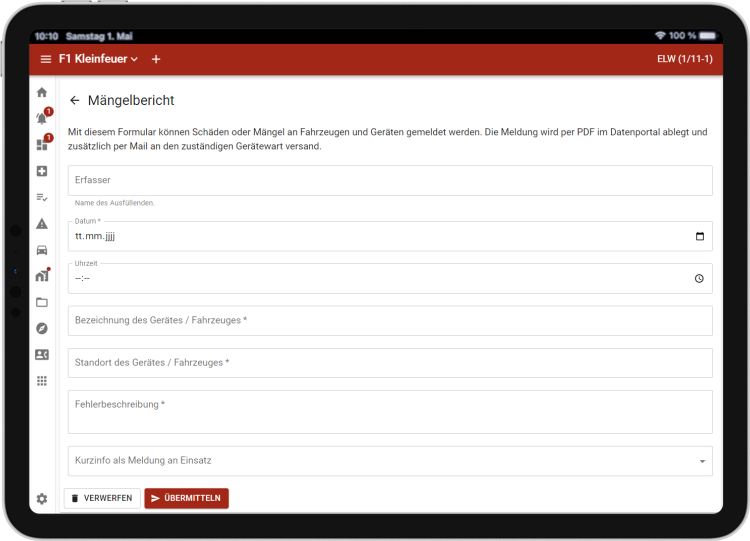Focus the Fehlerbeschreibung text field
The width and height of the screenshot is (750, 541).
390,411
